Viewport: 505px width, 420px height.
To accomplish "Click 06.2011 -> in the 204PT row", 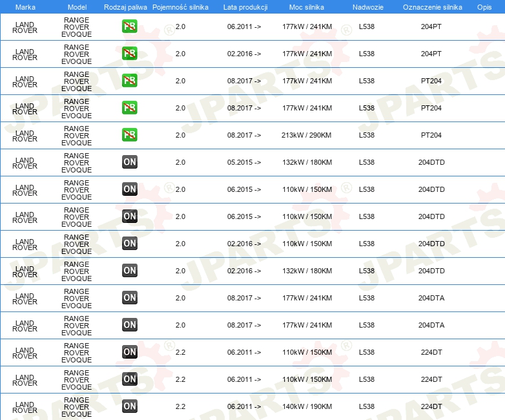I will point(244,26).
